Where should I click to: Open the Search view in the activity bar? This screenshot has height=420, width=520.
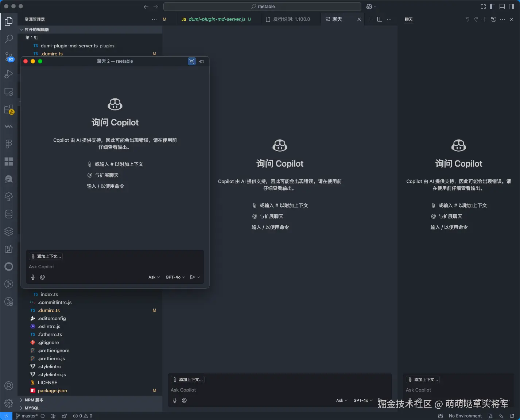[9, 39]
